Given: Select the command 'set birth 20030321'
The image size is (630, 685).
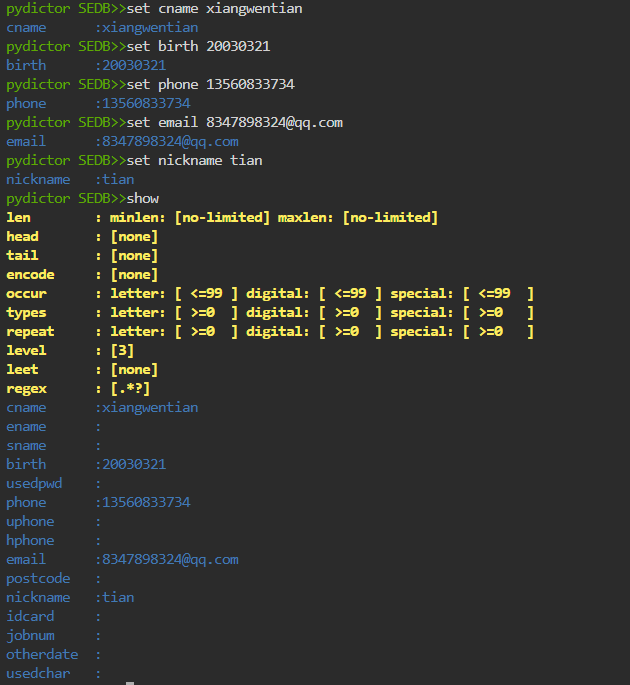Looking at the screenshot, I should (x=198, y=46).
